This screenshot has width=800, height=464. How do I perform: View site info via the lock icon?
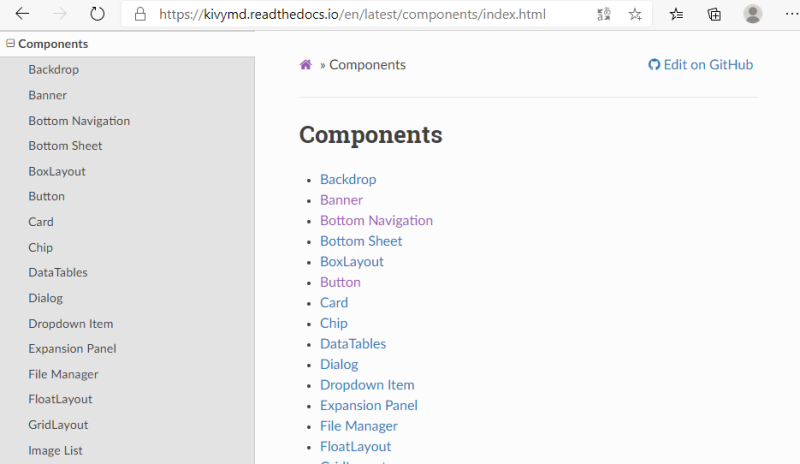click(x=140, y=14)
